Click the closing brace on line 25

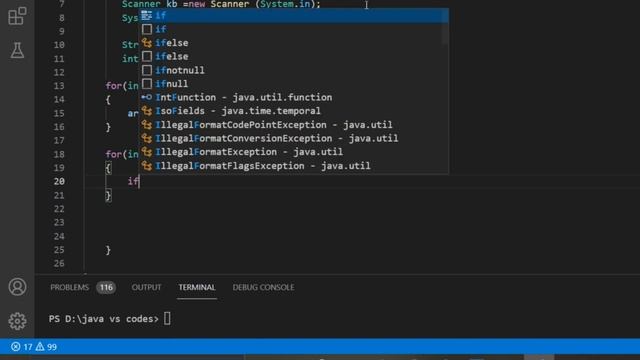coord(108,250)
